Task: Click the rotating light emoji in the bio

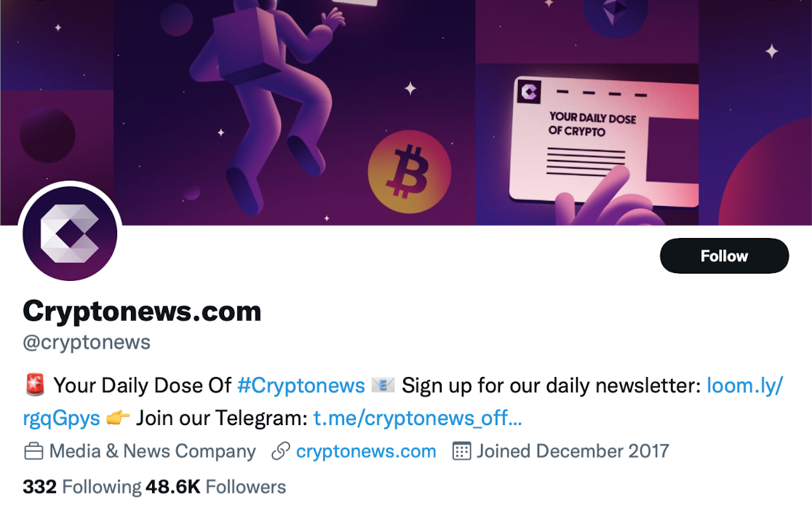Action: tap(36, 384)
